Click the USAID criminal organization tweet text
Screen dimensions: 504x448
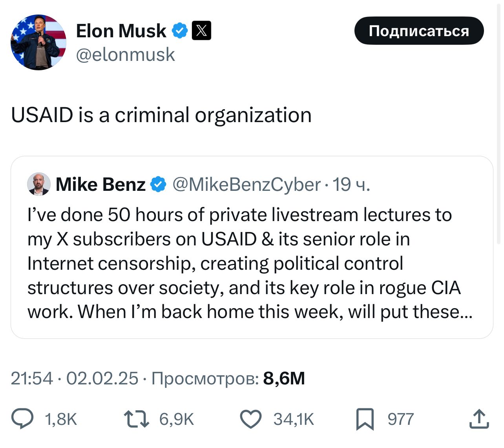pos(161,115)
